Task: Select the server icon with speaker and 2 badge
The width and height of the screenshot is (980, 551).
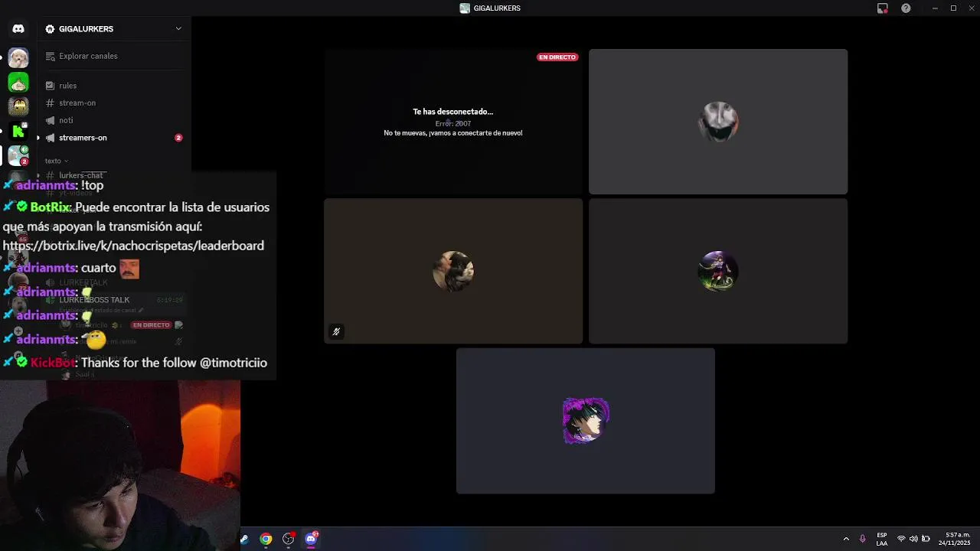Action: [18, 155]
